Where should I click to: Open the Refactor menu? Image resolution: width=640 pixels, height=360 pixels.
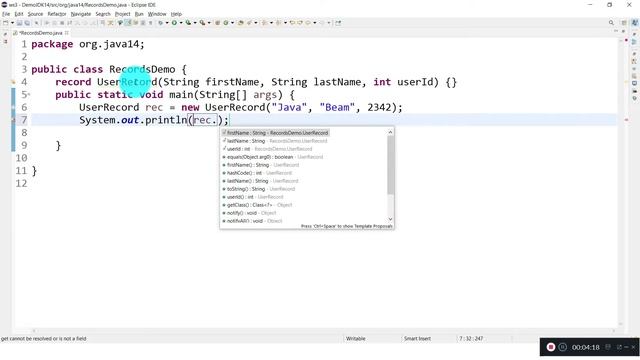coord(57,14)
